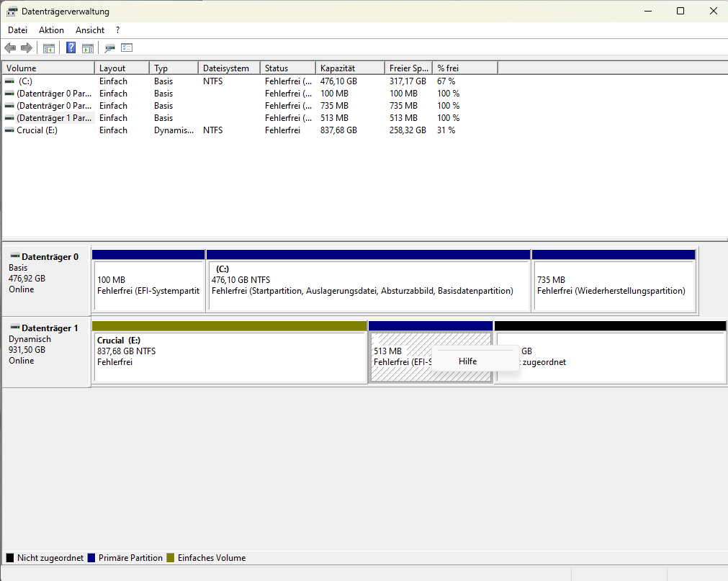Select the hatched 513 MB EFI partition block
This screenshot has height=581, width=728.
pyautogui.click(x=431, y=352)
